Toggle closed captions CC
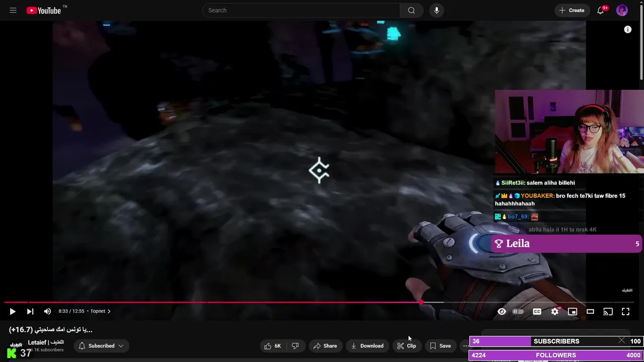 tap(537, 312)
